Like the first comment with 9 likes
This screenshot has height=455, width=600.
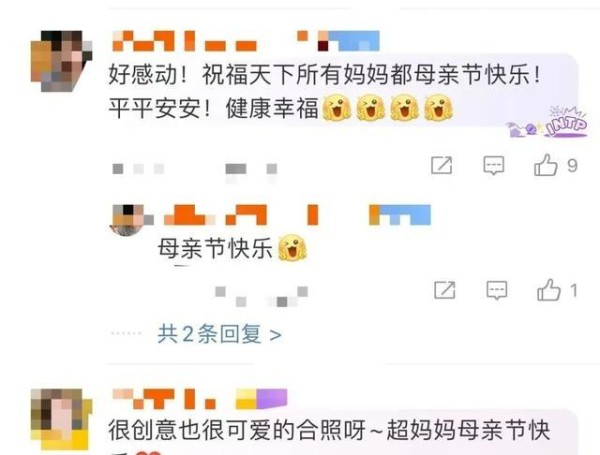(x=545, y=165)
